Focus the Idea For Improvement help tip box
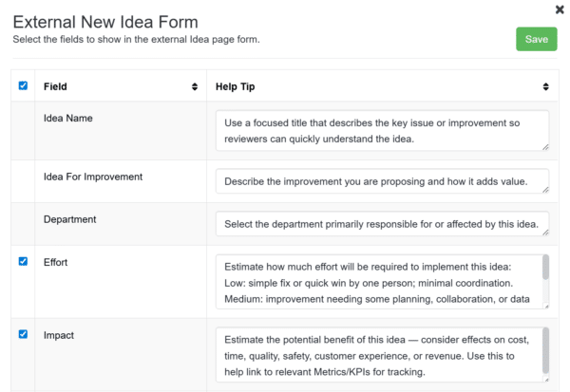 [x=380, y=181]
